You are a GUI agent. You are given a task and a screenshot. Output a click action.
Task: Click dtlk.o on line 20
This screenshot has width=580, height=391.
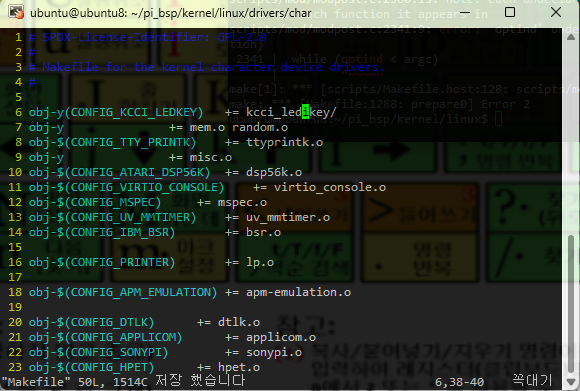(x=239, y=322)
